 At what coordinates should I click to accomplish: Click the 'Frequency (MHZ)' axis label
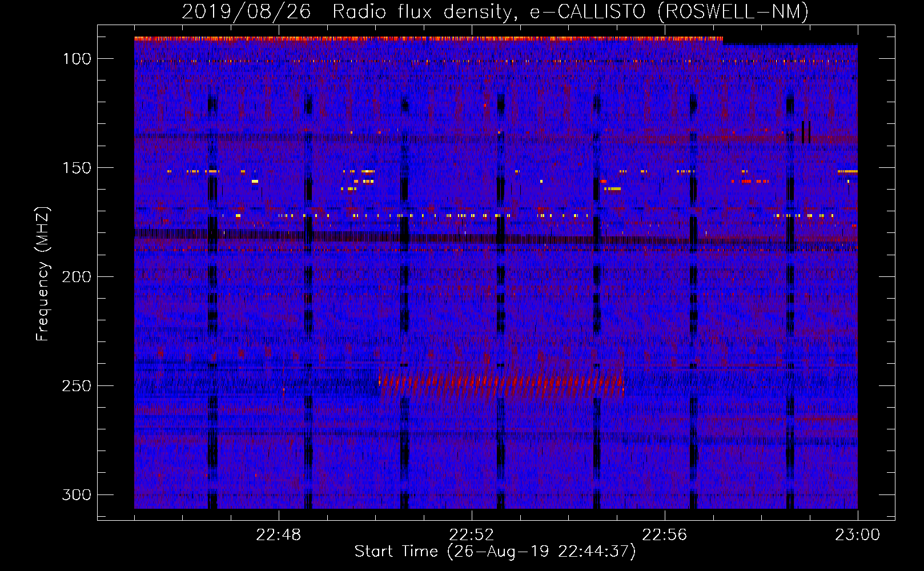pos(42,274)
